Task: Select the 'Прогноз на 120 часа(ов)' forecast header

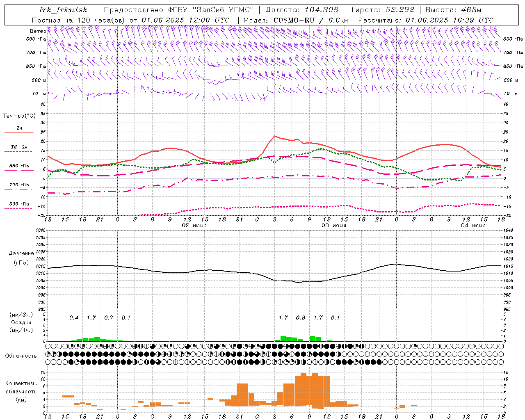Action: [x=79, y=20]
